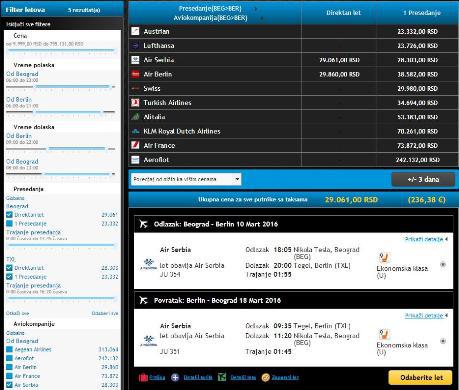Click the Cena price range slider

pyautogui.click(x=62, y=51)
